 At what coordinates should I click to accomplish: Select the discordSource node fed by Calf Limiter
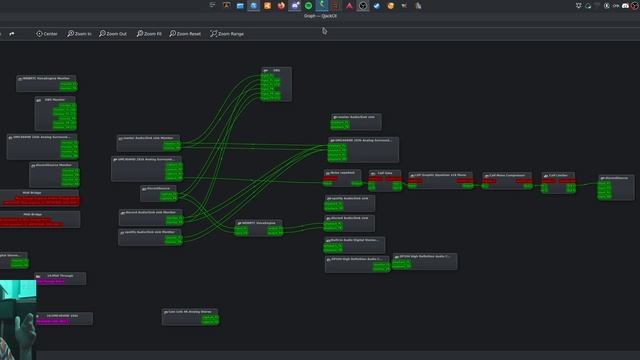pos(616,188)
